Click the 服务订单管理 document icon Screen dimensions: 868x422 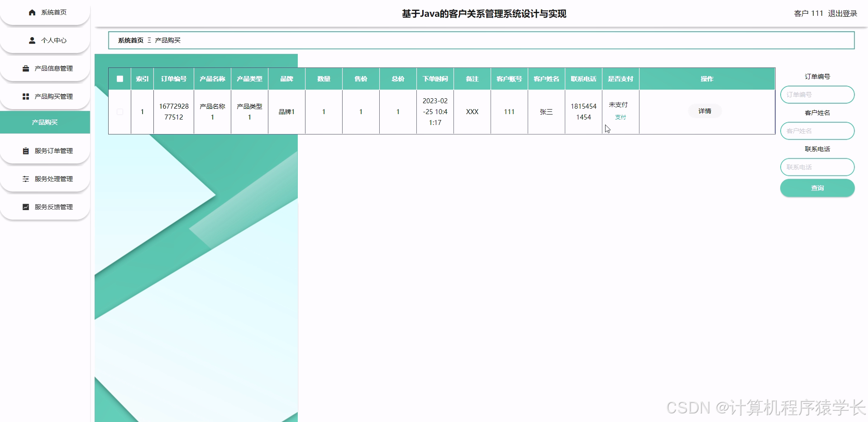pos(25,151)
